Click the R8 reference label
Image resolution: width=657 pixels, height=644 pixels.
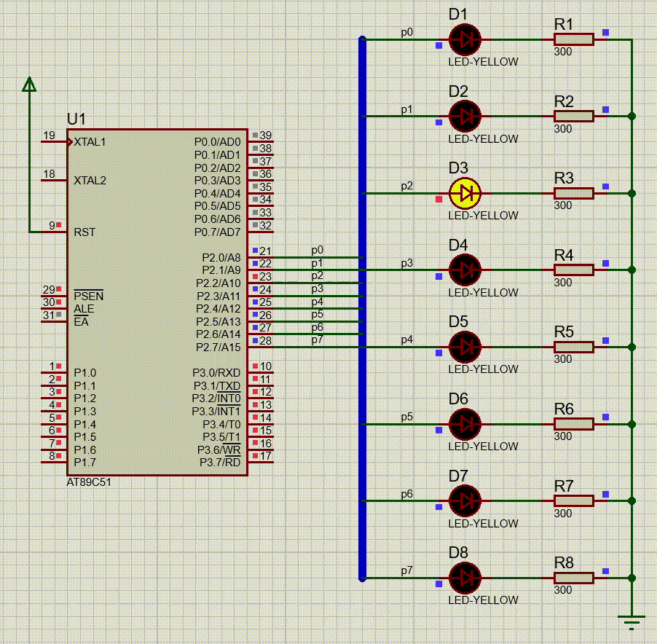pos(564,562)
